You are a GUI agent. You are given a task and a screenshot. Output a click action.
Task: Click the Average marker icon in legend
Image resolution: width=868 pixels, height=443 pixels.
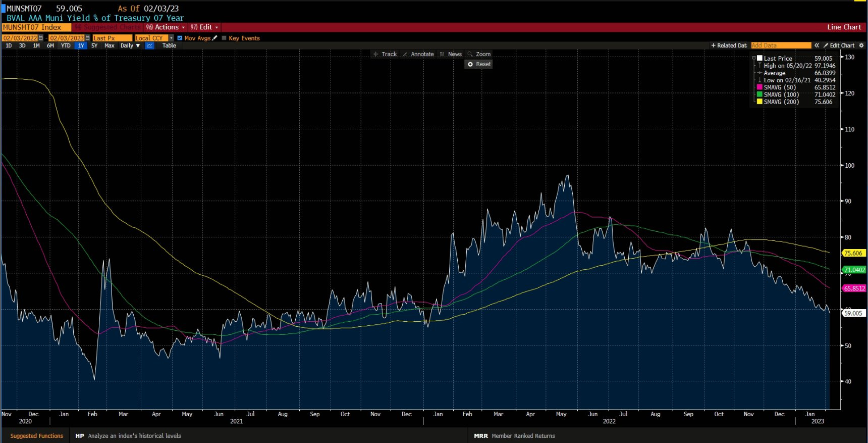[x=759, y=73]
